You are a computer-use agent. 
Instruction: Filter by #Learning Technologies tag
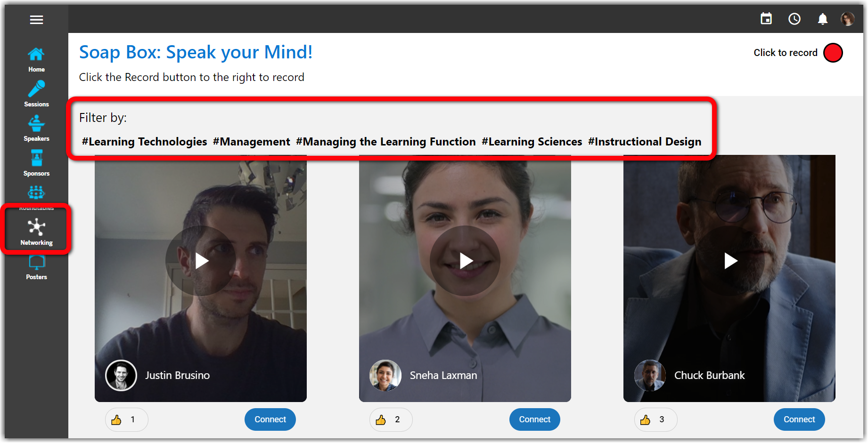(x=144, y=142)
